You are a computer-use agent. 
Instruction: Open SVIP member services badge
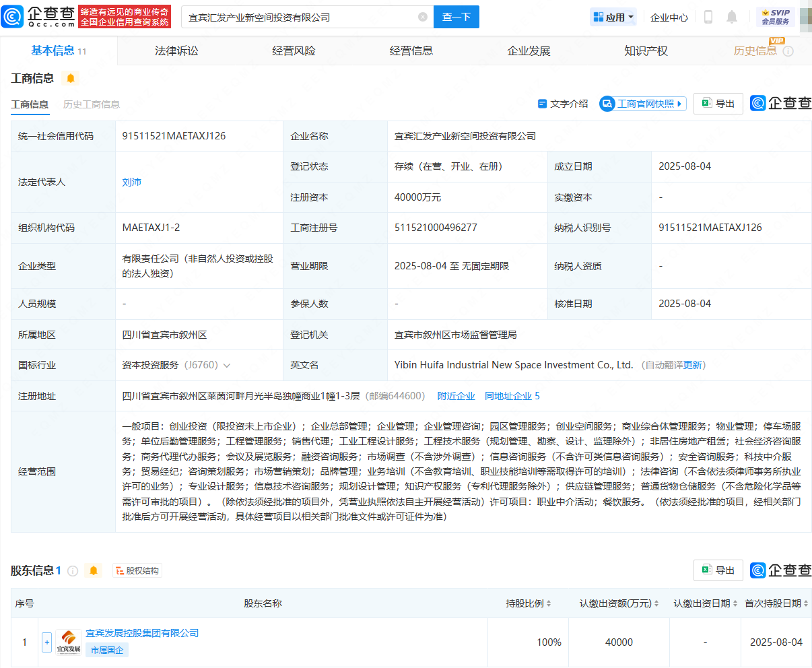pos(776,17)
